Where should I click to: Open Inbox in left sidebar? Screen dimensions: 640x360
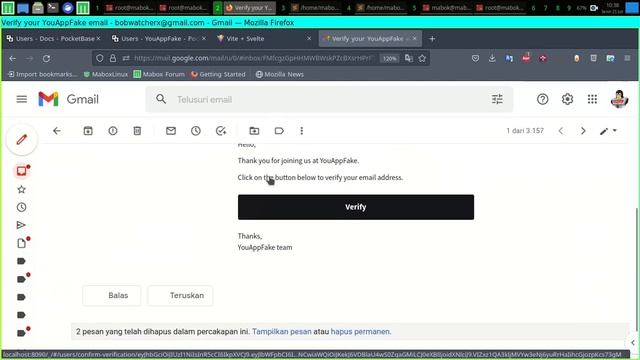[x=22, y=171]
